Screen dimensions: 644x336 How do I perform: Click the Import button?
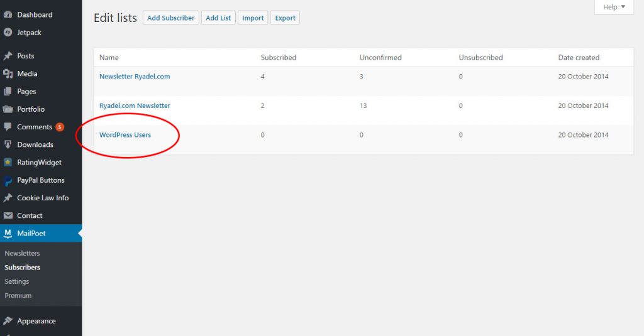click(253, 18)
